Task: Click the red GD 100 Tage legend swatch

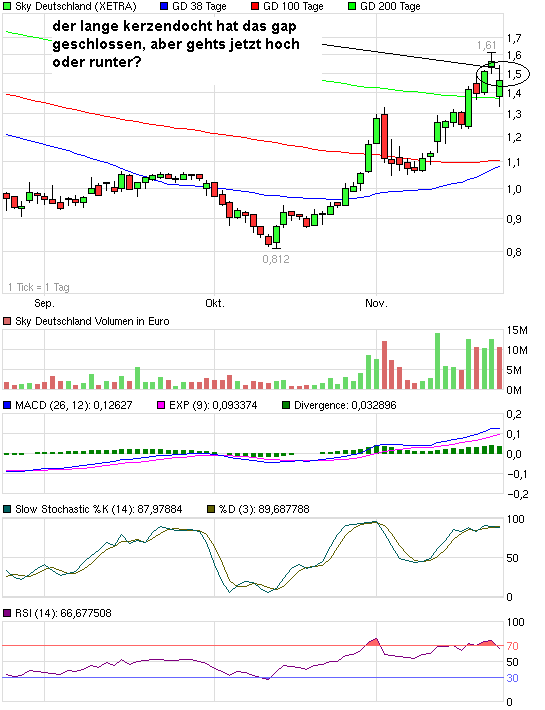Action: 255,6
